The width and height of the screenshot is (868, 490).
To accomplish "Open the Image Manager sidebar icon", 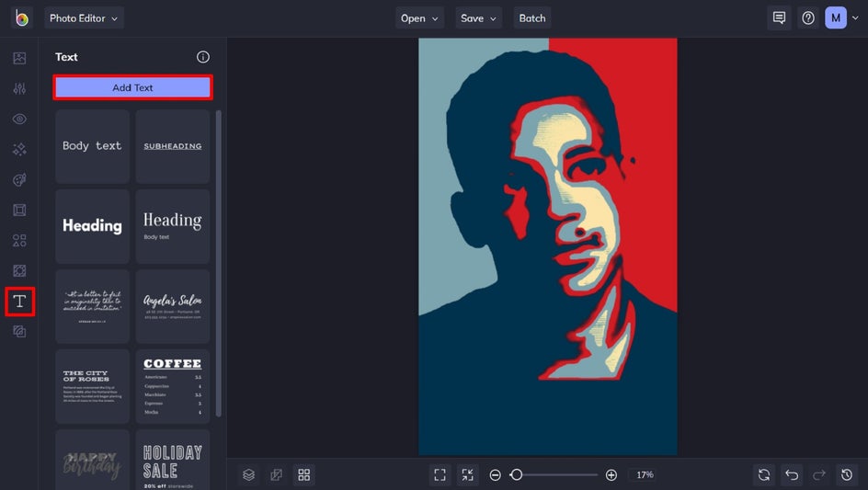I will pos(19,58).
